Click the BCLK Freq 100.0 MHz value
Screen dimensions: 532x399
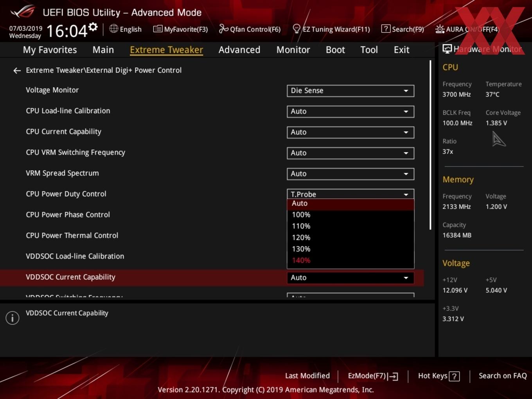click(x=457, y=123)
